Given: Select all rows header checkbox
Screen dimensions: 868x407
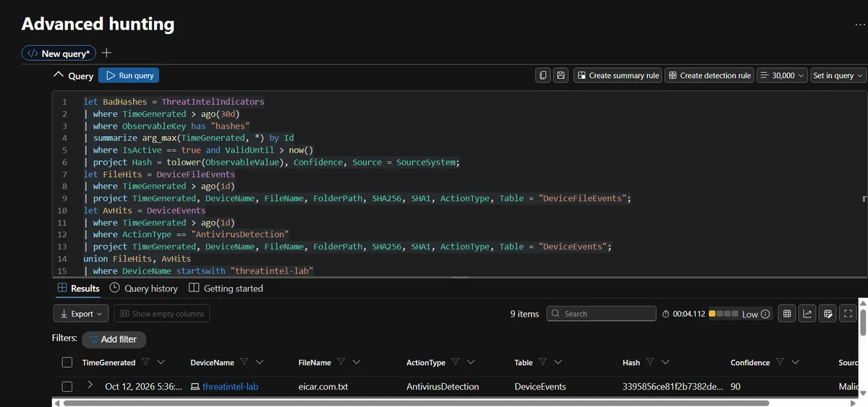Looking at the screenshot, I should [x=67, y=362].
